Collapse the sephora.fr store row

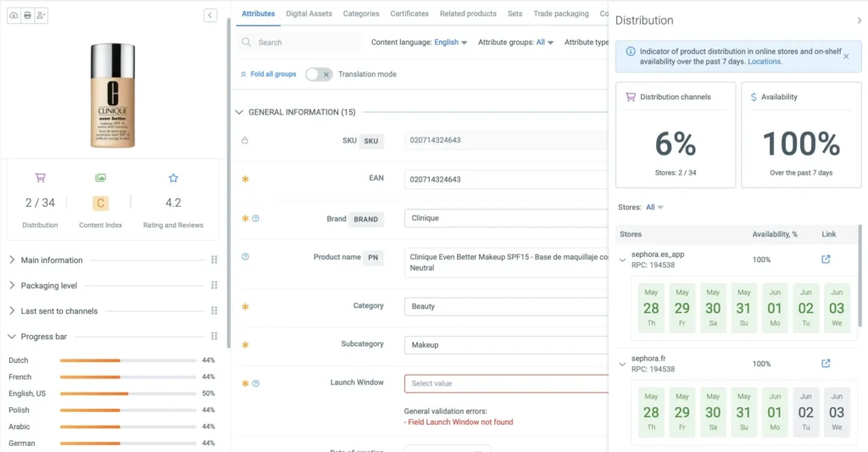point(622,364)
